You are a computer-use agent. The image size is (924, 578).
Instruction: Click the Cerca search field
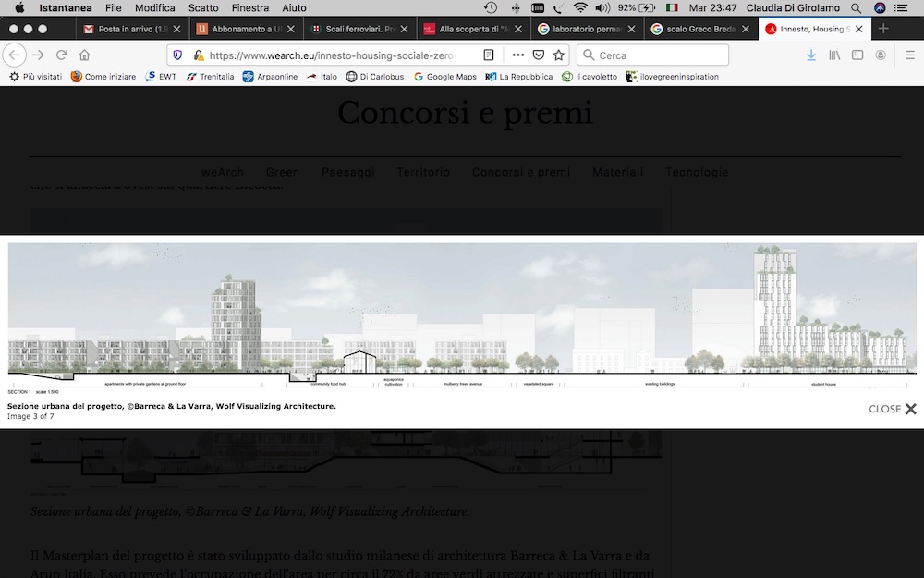[653, 55]
